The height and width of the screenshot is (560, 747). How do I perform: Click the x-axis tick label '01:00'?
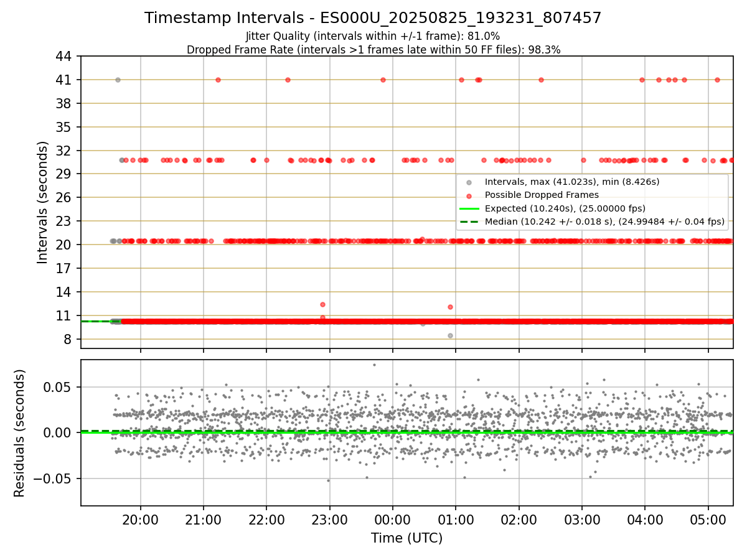[x=456, y=520]
